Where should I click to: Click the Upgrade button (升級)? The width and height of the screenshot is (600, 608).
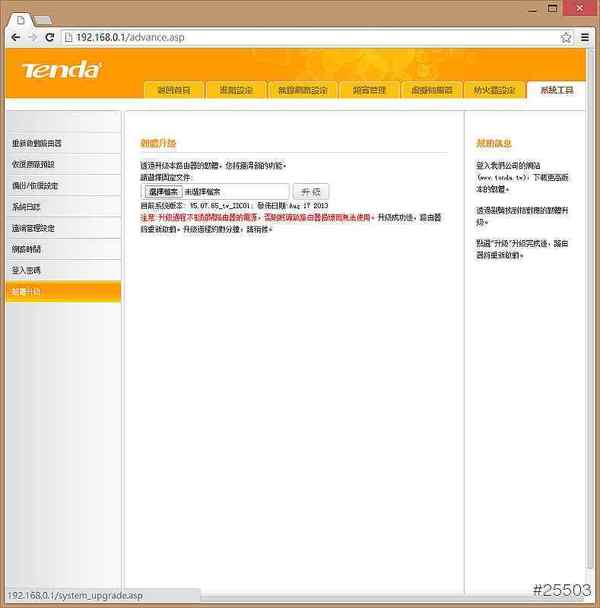pos(311,192)
